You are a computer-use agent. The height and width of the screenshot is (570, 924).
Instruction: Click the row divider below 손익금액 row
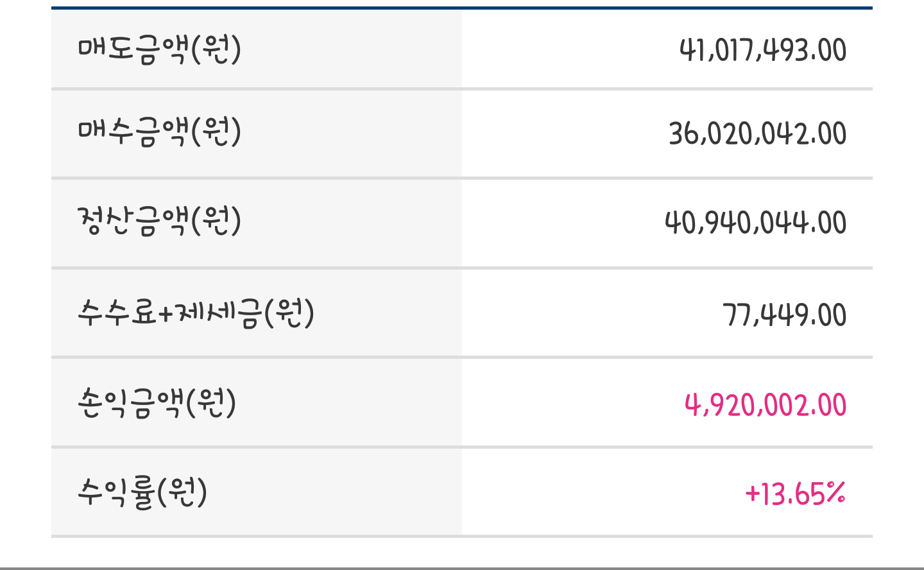[462, 447]
